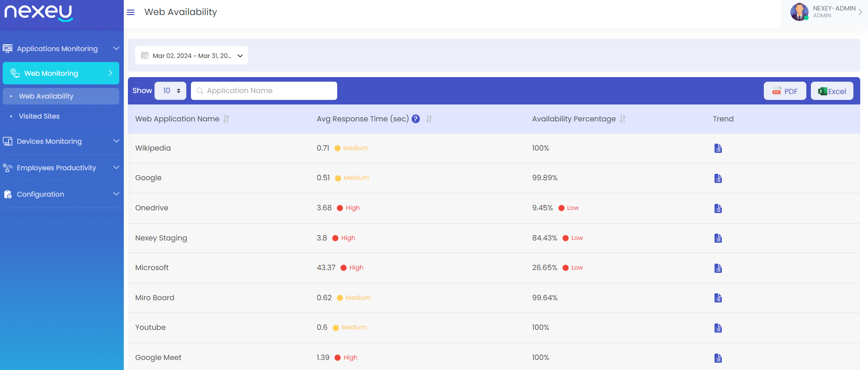868x370 pixels.
Task: Click the Wikipedia trend report icon
Action: 718,148
